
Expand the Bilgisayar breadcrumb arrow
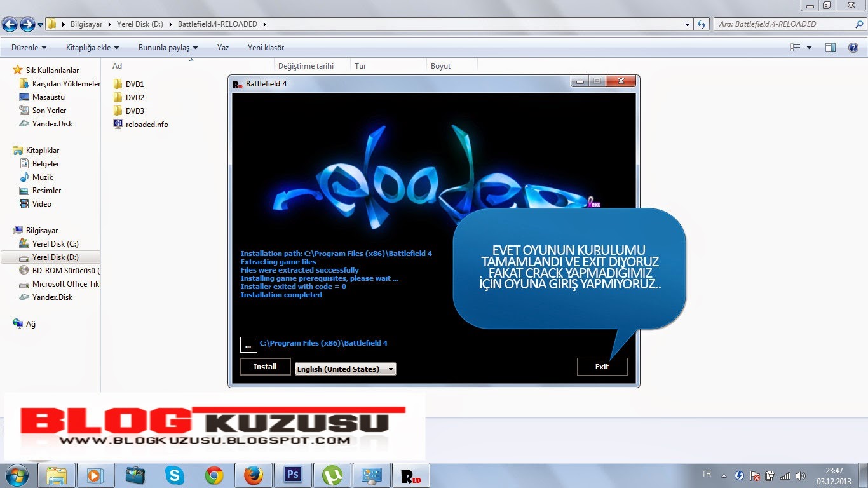pos(111,24)
